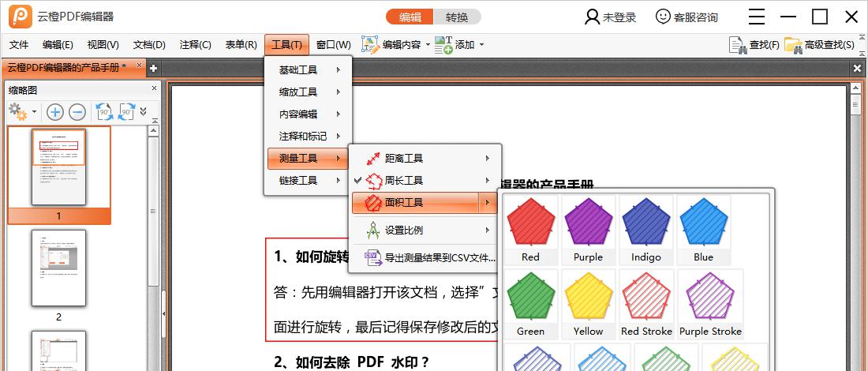
Task: Open the 编辑(E) menu
Action: point(58,45)
